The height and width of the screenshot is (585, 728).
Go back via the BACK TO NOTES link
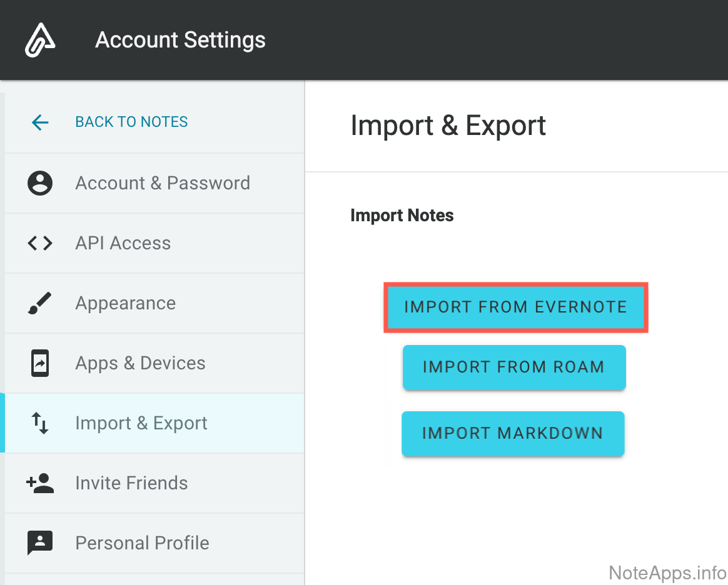[131, 122]
